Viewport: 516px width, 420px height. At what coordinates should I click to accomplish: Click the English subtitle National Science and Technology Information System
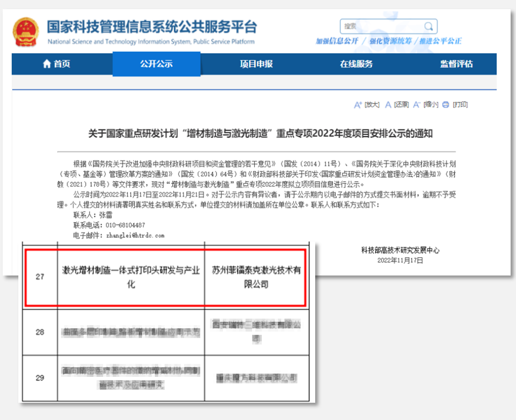(x=151, y=42)
